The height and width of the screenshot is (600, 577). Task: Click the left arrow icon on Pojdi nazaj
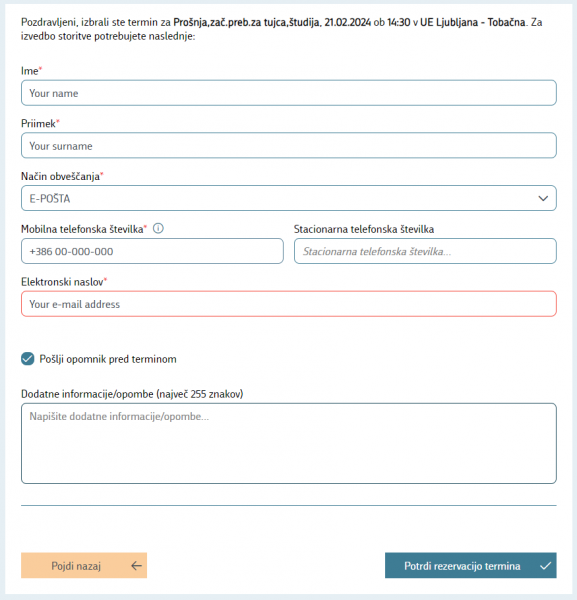136,566
